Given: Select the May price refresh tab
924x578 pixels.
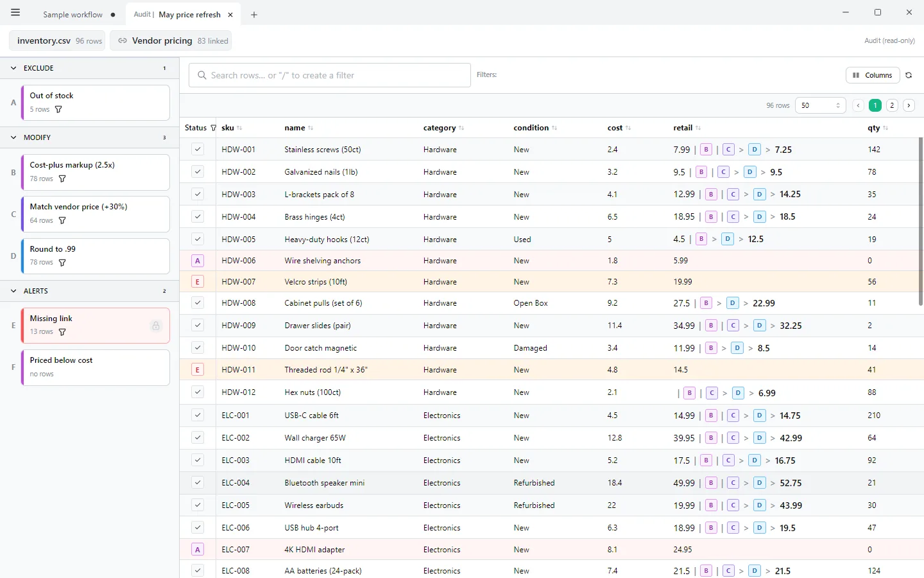Looking at the screenshot, I should pos(184,15).
